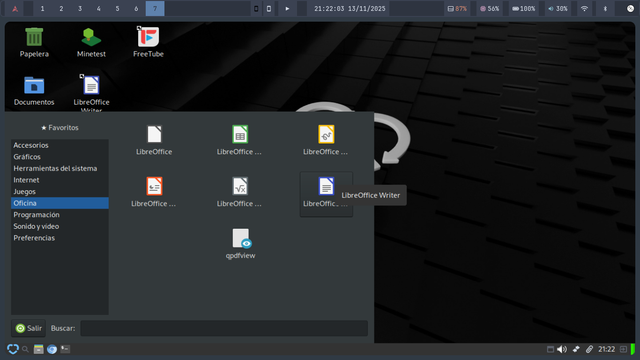
Task: Select active workspace 7
Action: pyautogui.click(x=155, y=9)
